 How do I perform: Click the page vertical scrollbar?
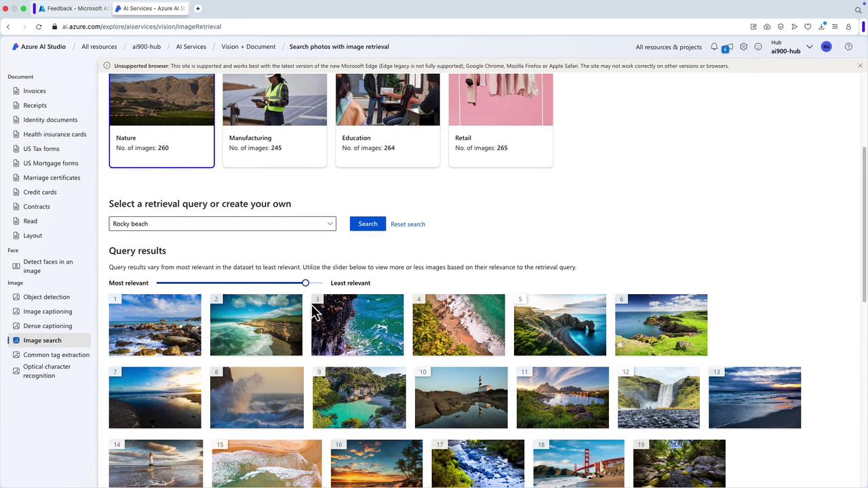coord(864,224)
